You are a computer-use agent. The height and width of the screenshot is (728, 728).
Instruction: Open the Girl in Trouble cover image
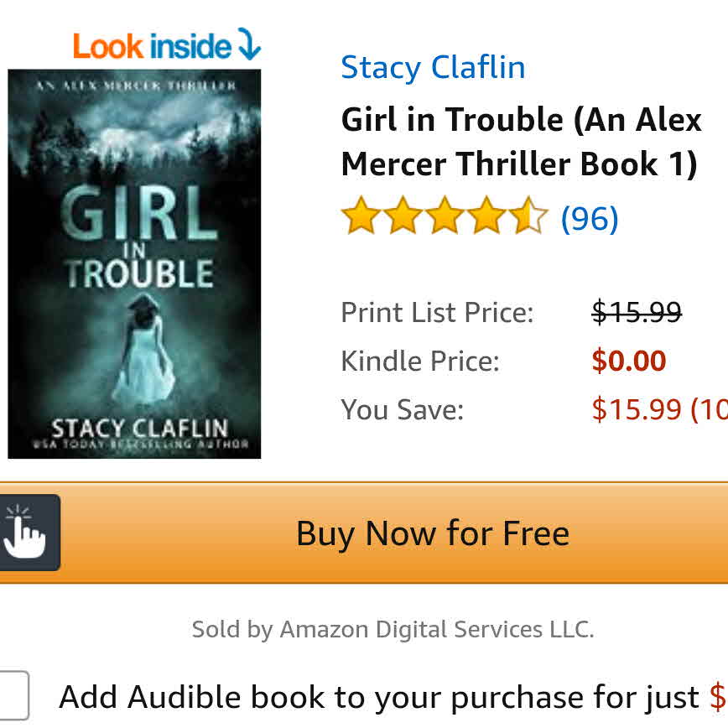[x=134, y=263]
